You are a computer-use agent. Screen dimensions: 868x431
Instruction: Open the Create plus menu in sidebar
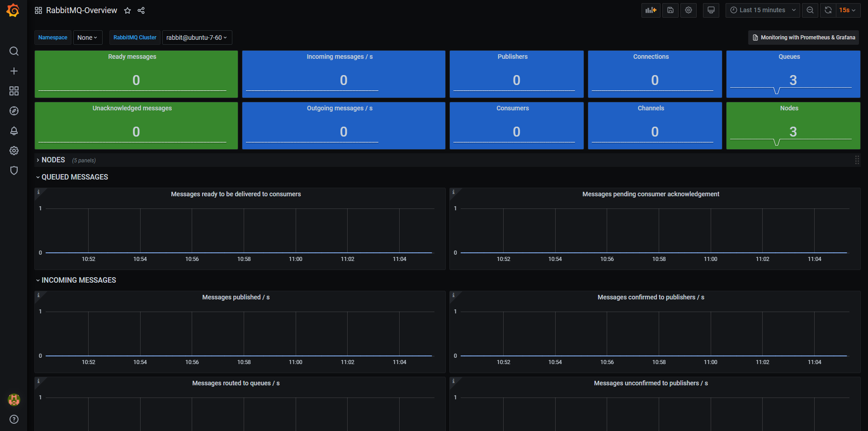tap(14, 71)
